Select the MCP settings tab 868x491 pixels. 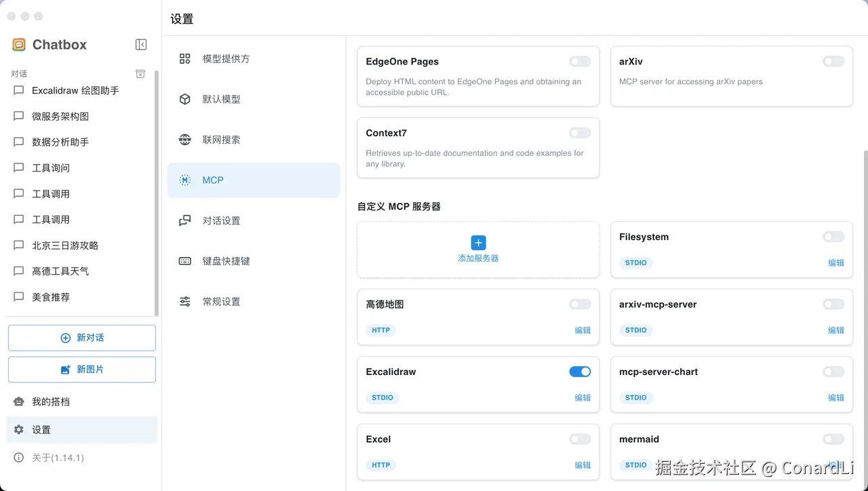[x=254, y=180]
